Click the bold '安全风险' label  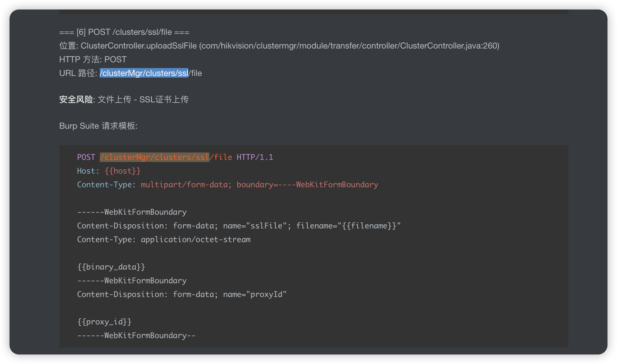[x=76, y=100]
